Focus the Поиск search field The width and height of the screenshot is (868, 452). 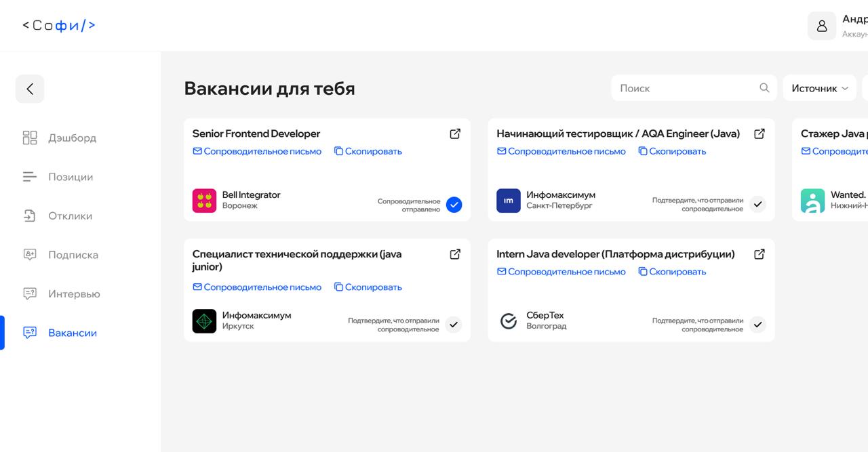click(685, 88)
